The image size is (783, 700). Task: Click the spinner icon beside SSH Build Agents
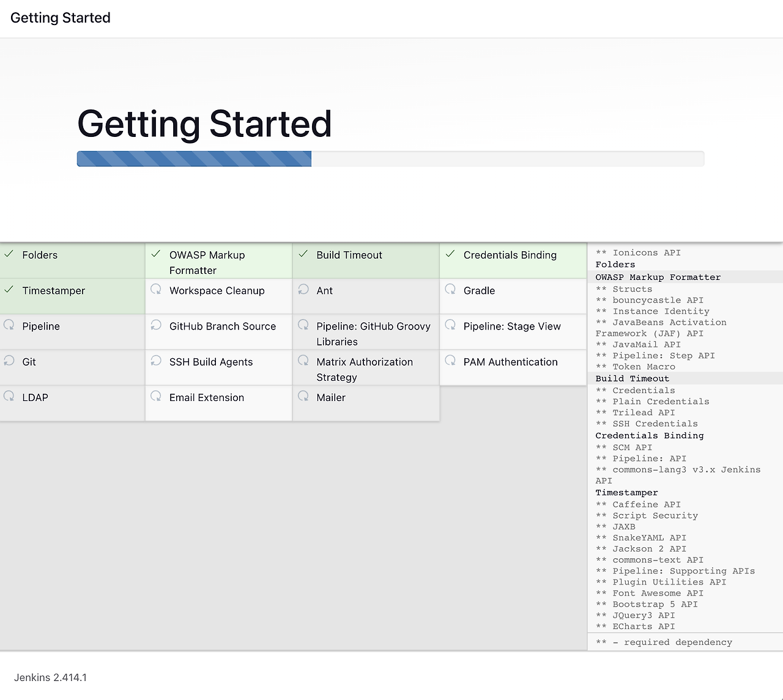click(x=156, y=360)
